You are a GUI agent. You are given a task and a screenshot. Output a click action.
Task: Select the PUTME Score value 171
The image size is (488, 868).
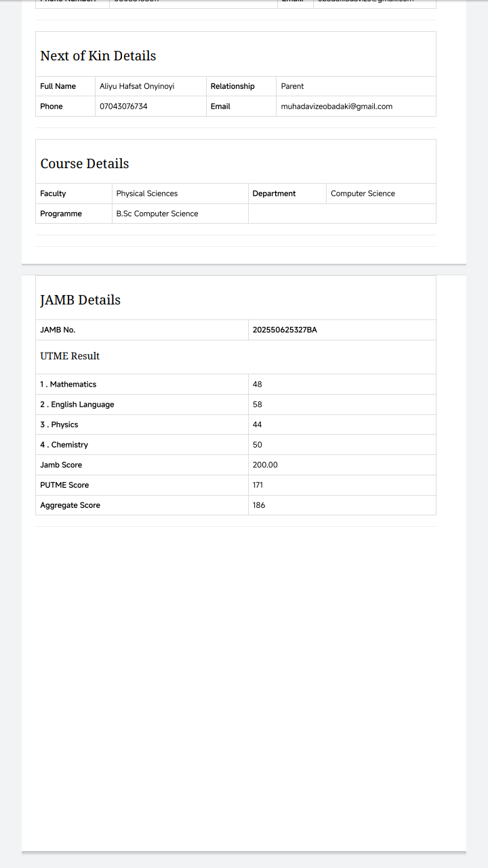pyautogui.click(x=258, y=485)
